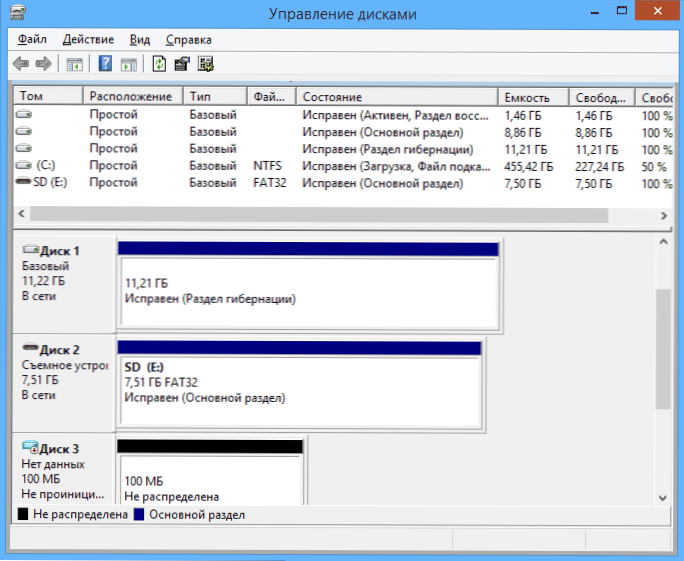
Task: Click the 11,22 ГБ size label under Диск 1
Action: pos(43,281)
